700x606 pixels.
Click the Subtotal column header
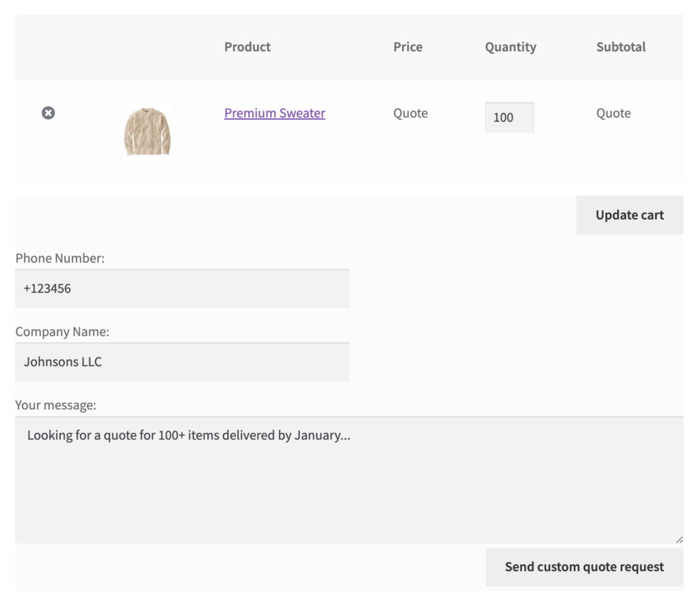621,47
